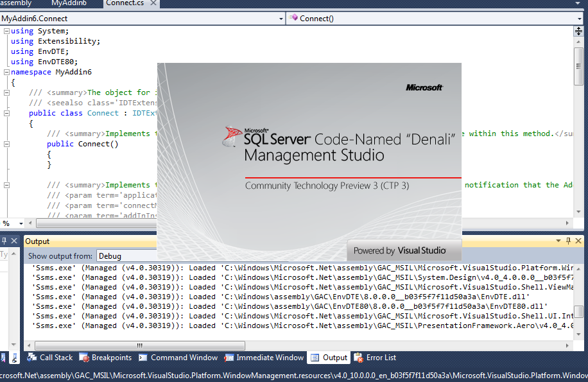Open Command Window via its icon

(144, 357)
